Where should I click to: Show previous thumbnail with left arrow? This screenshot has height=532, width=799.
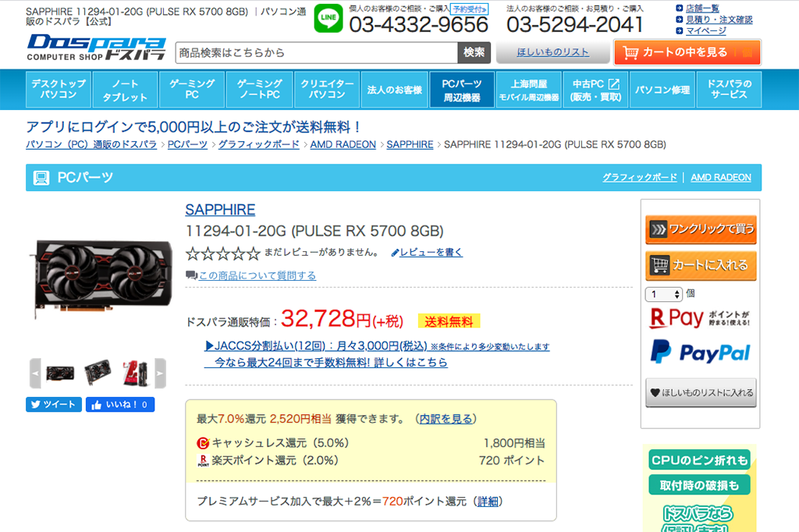coord(35,373)
